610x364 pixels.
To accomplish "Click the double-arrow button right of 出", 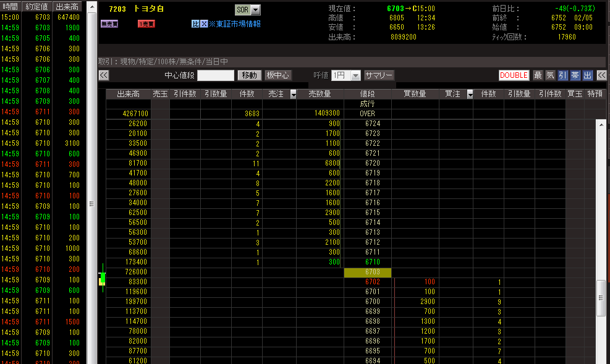I will 601,75.
